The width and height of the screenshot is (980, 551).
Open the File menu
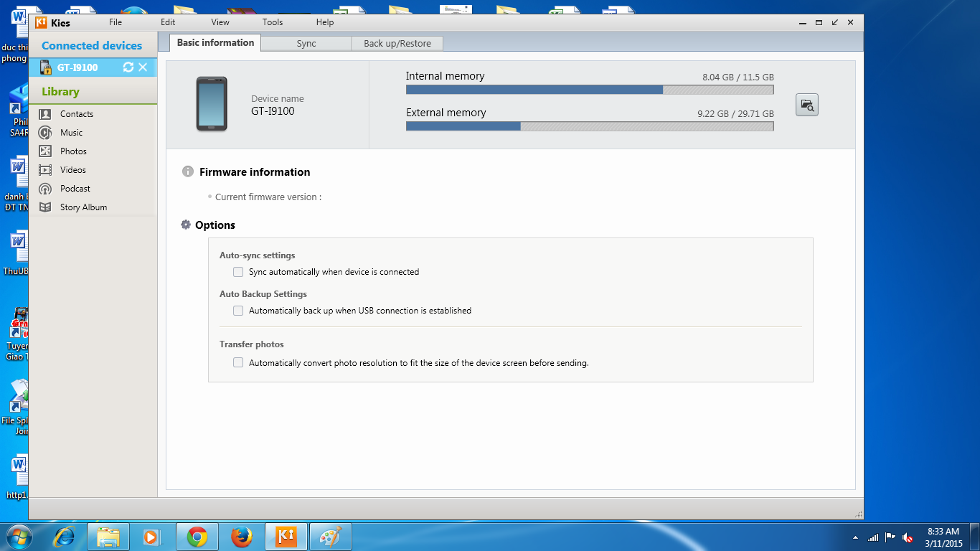[x=116, y=22]
